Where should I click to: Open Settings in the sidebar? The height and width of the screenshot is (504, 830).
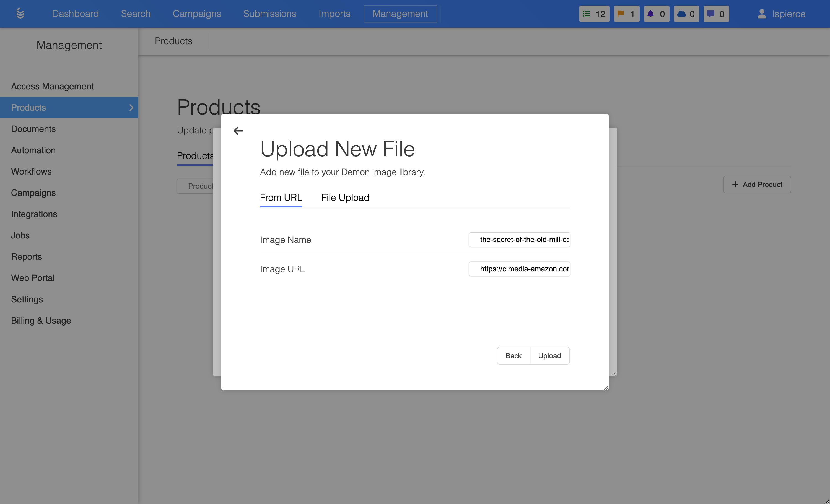[69, 299]
